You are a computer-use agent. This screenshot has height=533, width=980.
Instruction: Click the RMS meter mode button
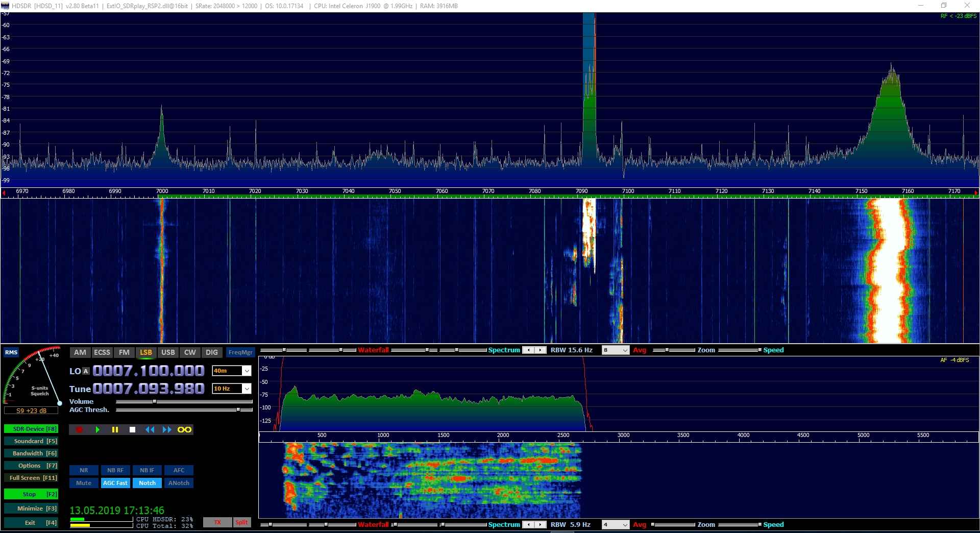pyautogui.click(x=11, y=352)
